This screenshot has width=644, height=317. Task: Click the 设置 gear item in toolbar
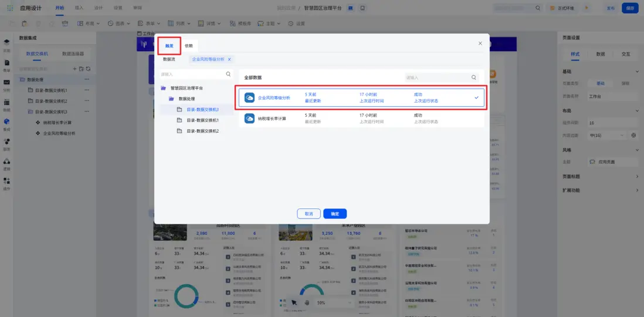pyautogui.click(x=297, y=23)
